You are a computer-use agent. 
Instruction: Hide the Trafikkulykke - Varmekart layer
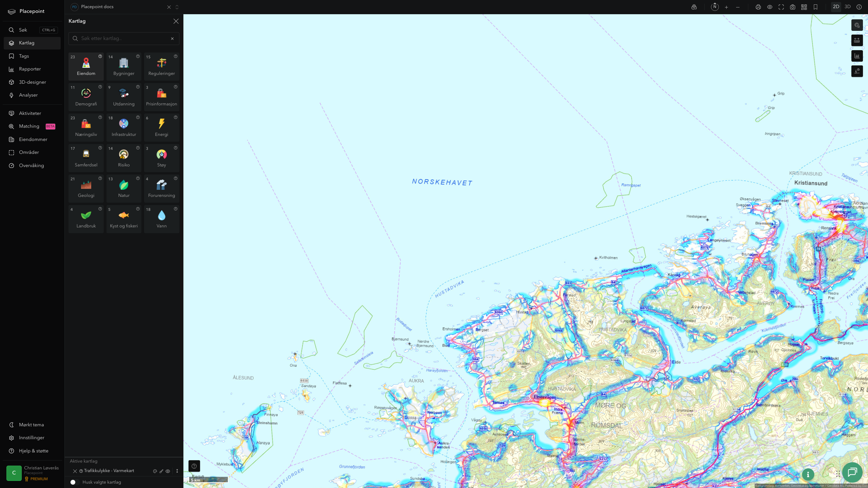[x=168, y=471]
